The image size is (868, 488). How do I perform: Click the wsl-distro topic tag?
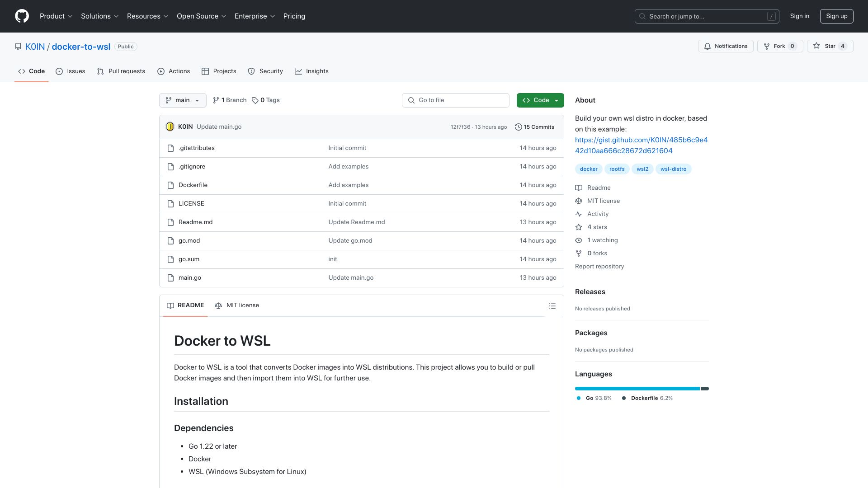[x=673, y=169]
